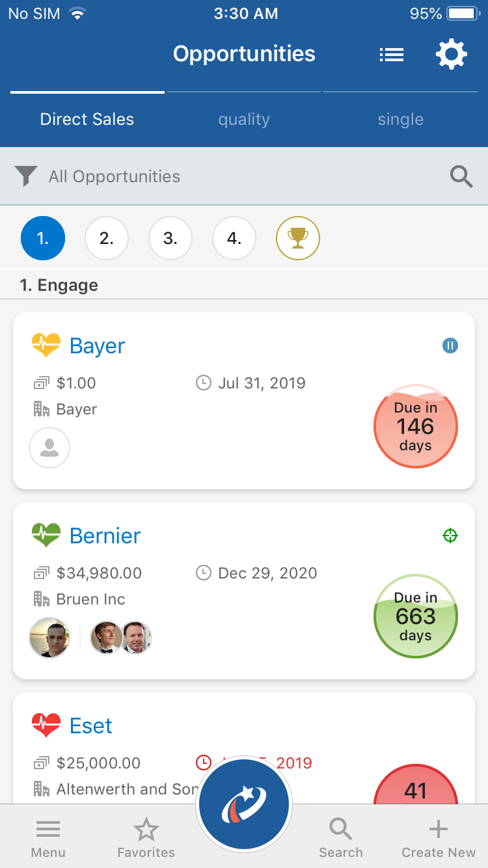
Task: Open Favorites star in bottom bar
Action: [146, 838]
